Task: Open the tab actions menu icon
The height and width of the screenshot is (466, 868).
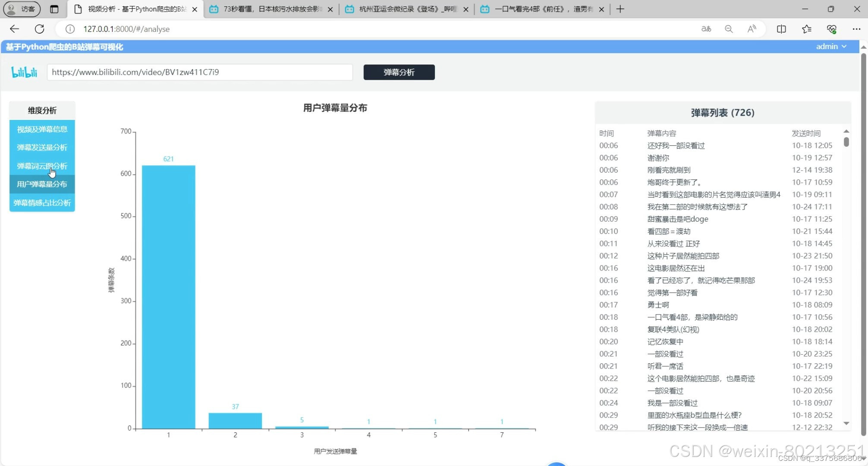Action: point(54,9)
